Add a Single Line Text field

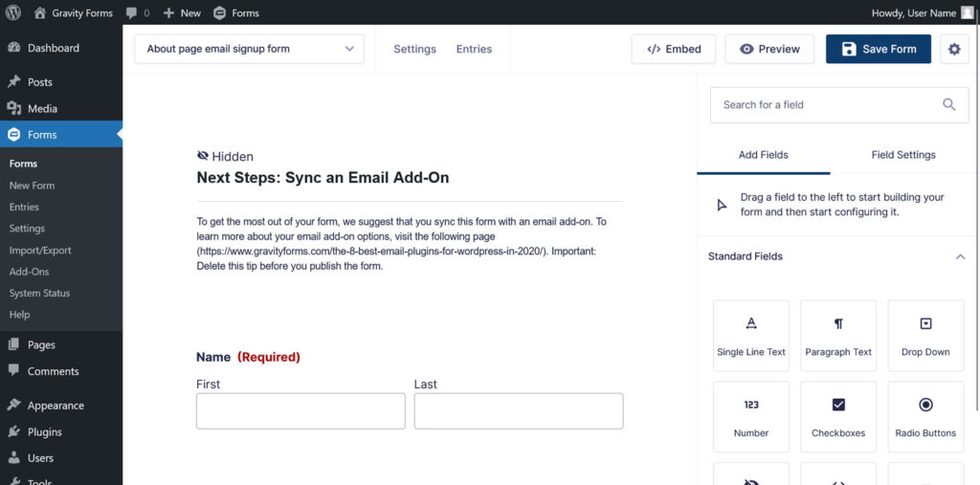click(x=751, y=335)
